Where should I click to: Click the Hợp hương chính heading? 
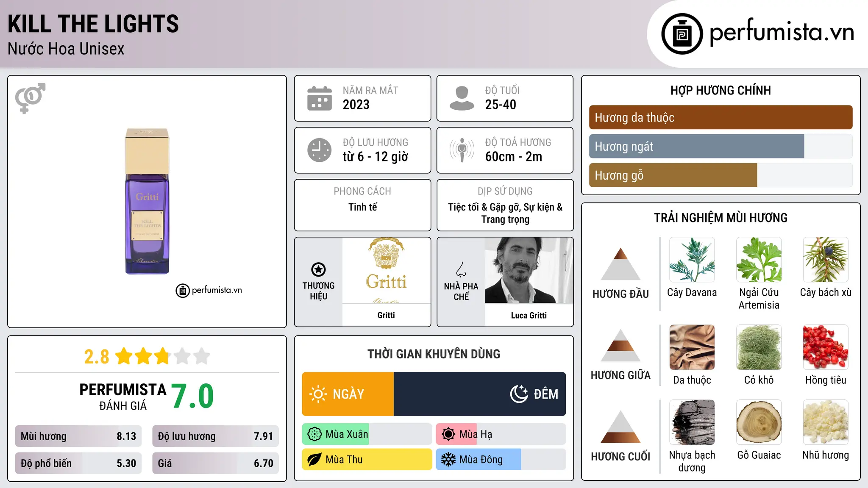(x=721, y=90)
